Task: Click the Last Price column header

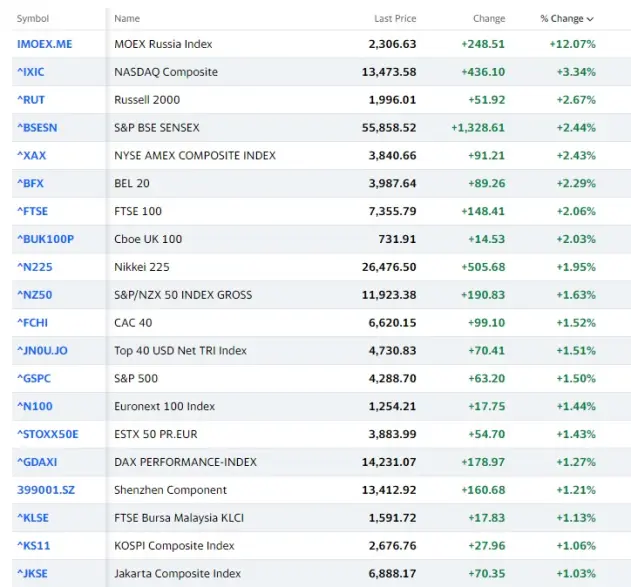Action: (395, 19)
